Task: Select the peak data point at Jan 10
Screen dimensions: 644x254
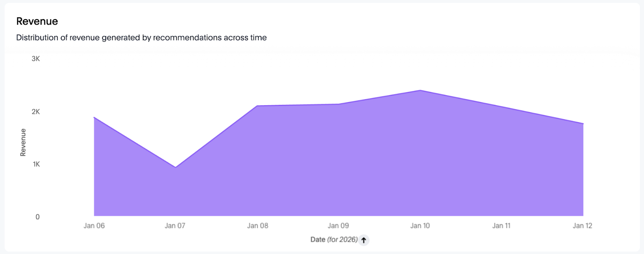Action: pos(420,90)
